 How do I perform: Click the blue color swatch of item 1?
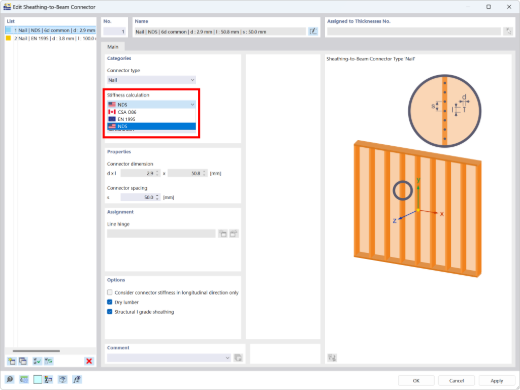9,30
